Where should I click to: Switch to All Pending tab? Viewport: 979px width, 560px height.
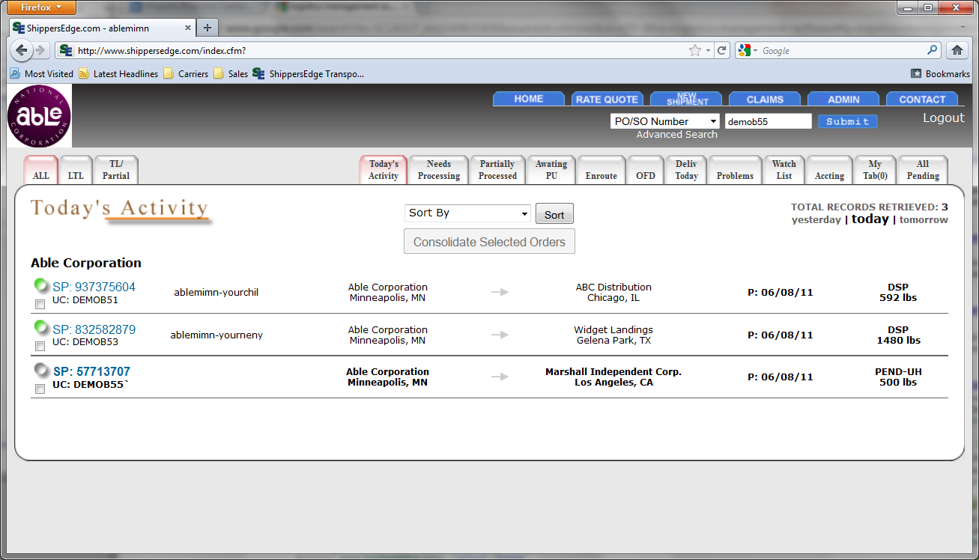923,170
